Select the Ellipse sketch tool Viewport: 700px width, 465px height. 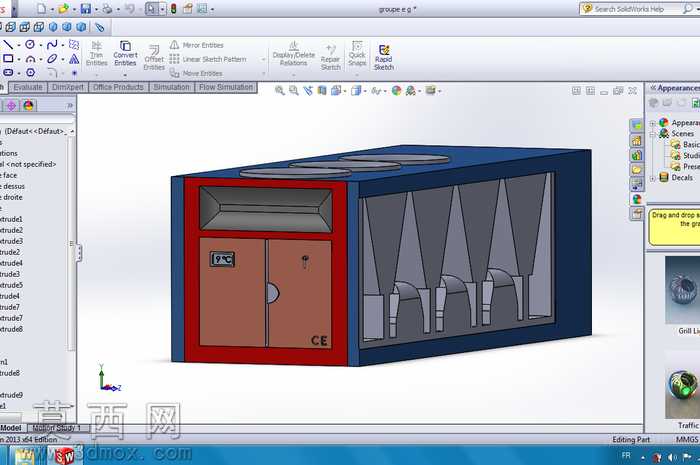52,58
